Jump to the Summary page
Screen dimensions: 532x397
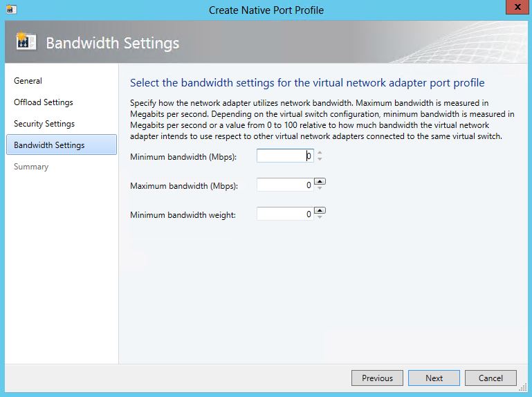tap(31, 167)
